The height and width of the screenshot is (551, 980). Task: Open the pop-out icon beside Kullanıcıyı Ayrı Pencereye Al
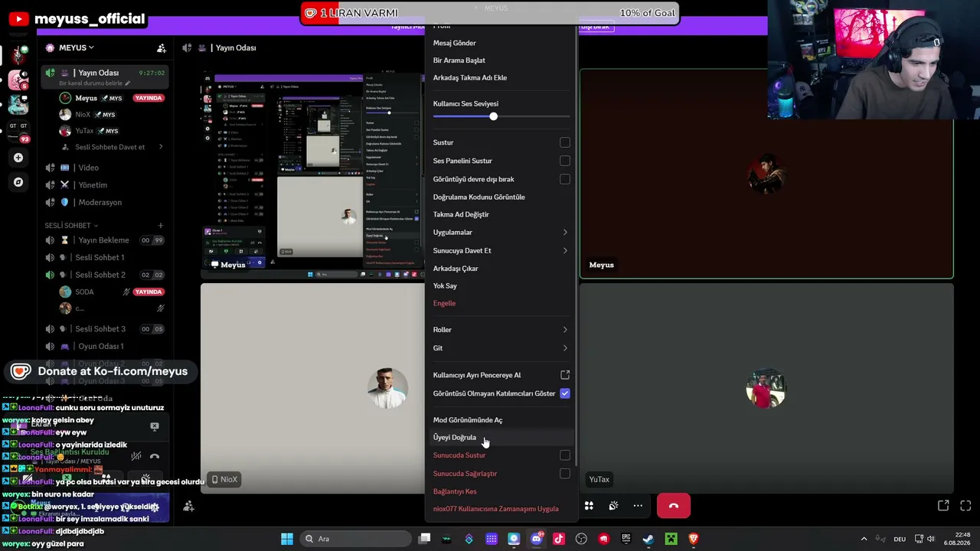(565, 375)
